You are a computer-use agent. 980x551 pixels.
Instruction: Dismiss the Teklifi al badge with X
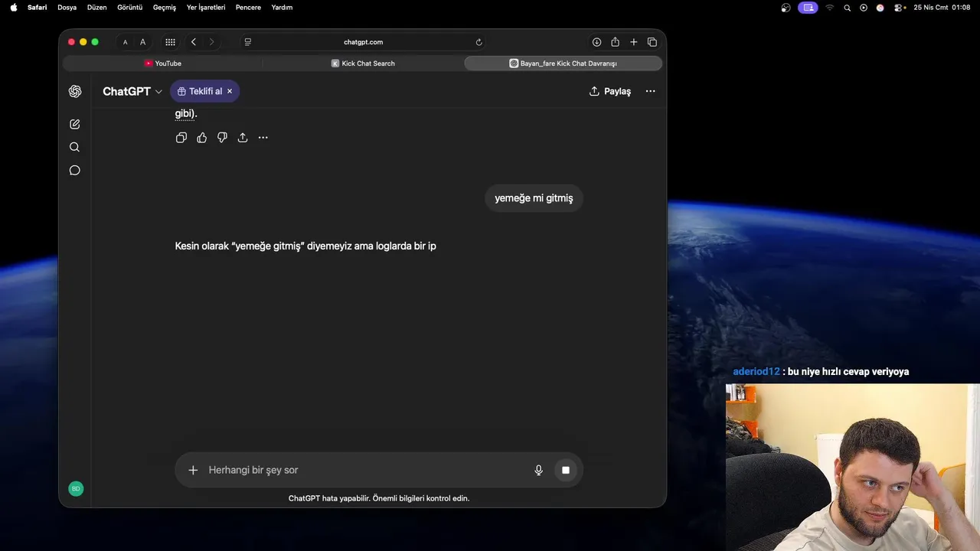[230, 91]
